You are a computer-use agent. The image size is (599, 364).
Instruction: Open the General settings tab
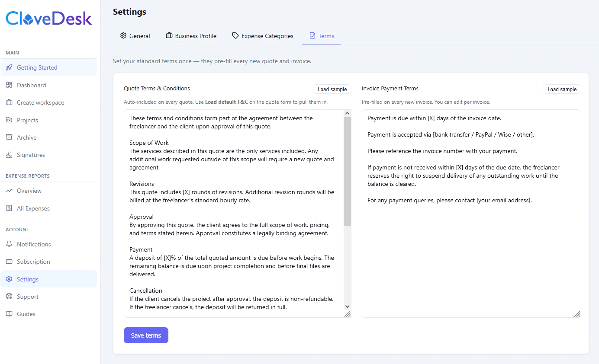pyautogui.click(x=135, y=36)
